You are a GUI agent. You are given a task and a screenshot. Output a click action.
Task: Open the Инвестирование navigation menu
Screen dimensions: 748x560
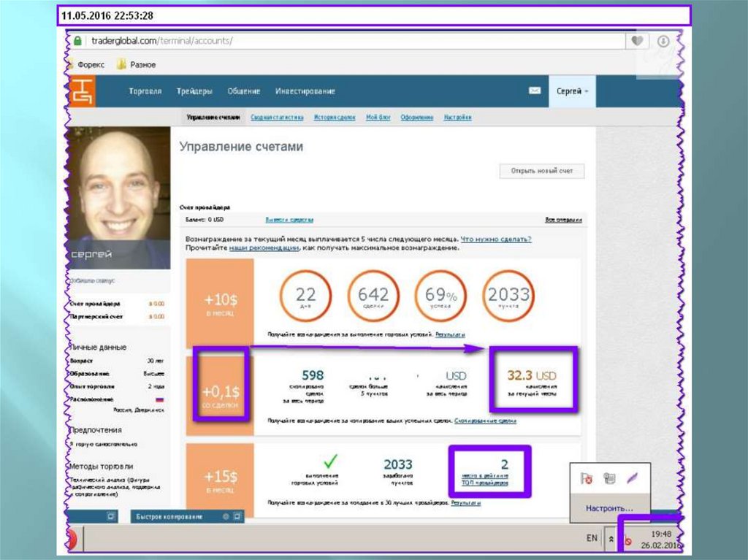305,91
